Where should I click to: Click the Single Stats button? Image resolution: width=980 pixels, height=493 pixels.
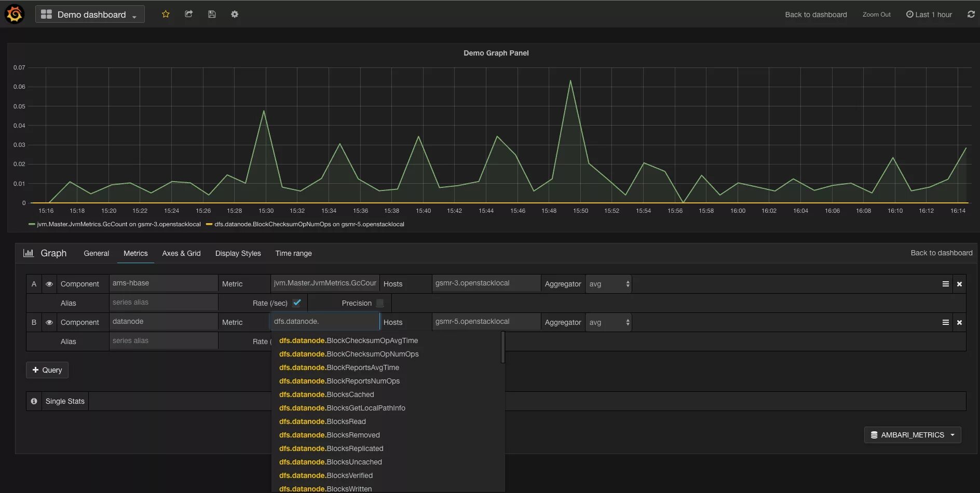coord(65,401)
